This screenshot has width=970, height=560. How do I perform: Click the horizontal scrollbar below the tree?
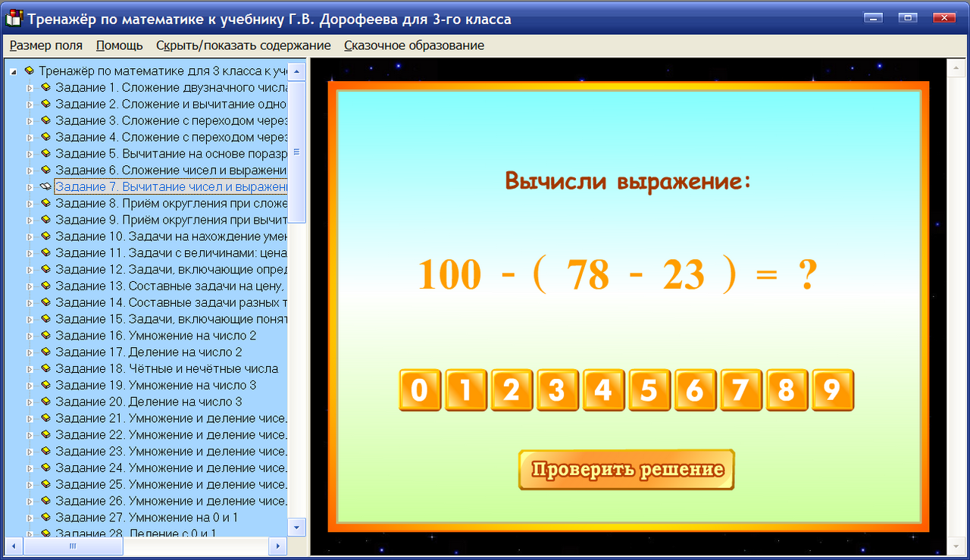point(72,545)
